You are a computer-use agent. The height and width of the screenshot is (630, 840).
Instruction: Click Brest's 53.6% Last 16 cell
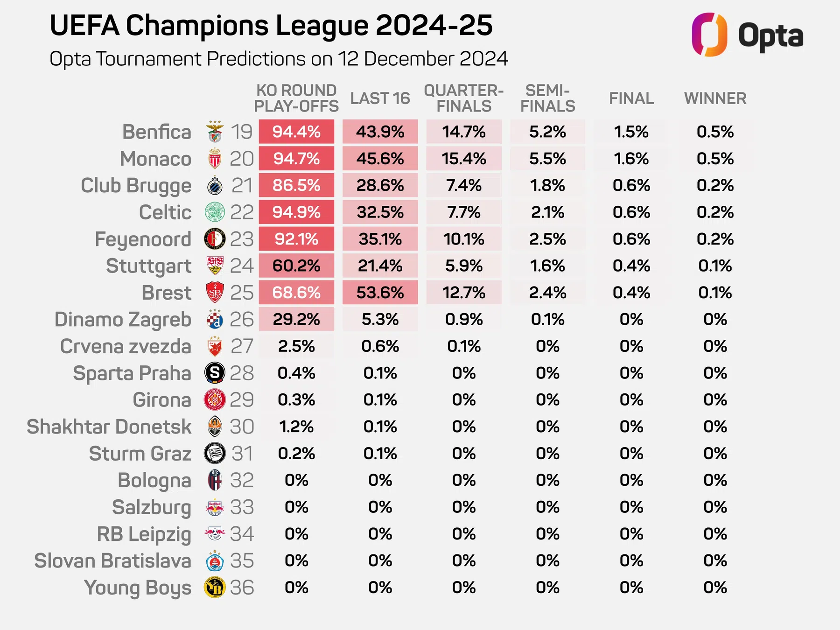[380, 293]
